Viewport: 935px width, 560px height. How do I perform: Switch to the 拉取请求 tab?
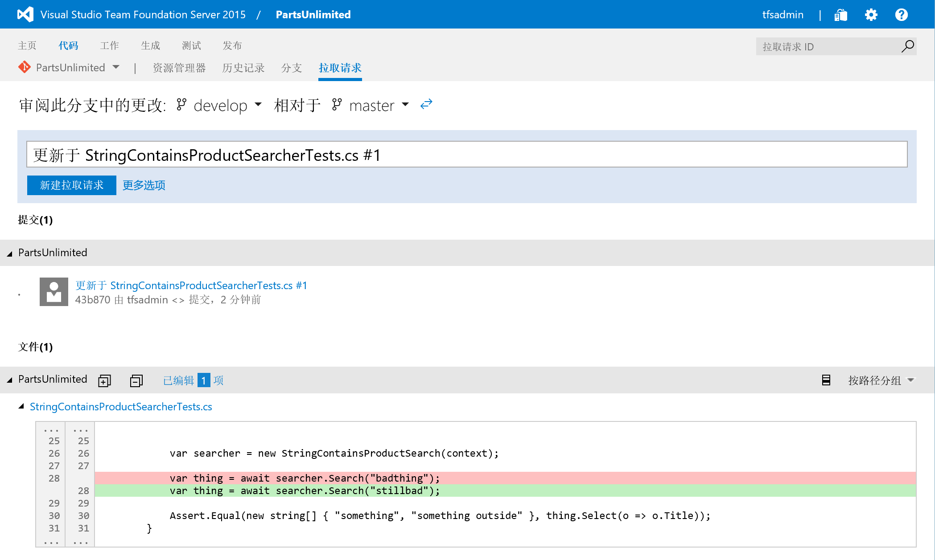coord(340,68)
